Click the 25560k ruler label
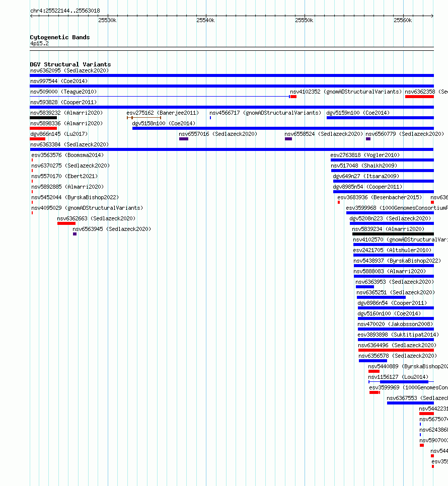 [x=403, y=21]
